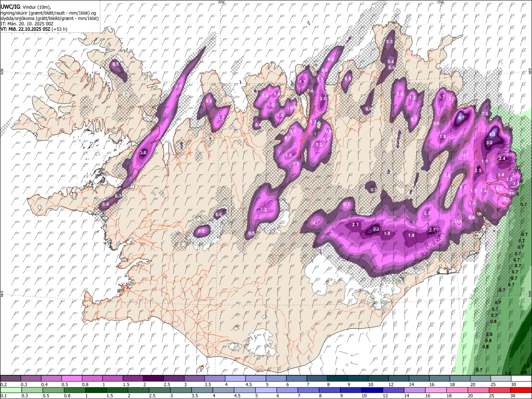The image size is (532, 399).
Task: Select the lavender swatch between 4 and 4.5 in upper legend
Action: [x=235, y=378]
